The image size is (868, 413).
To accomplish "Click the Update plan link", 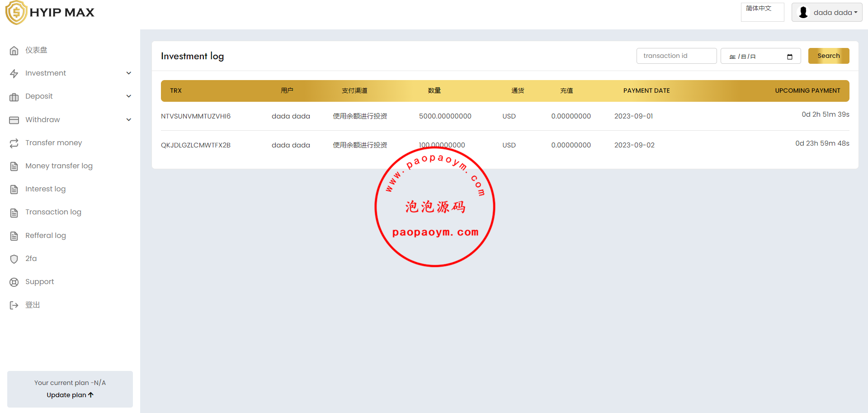I will [x=70, y=395].
